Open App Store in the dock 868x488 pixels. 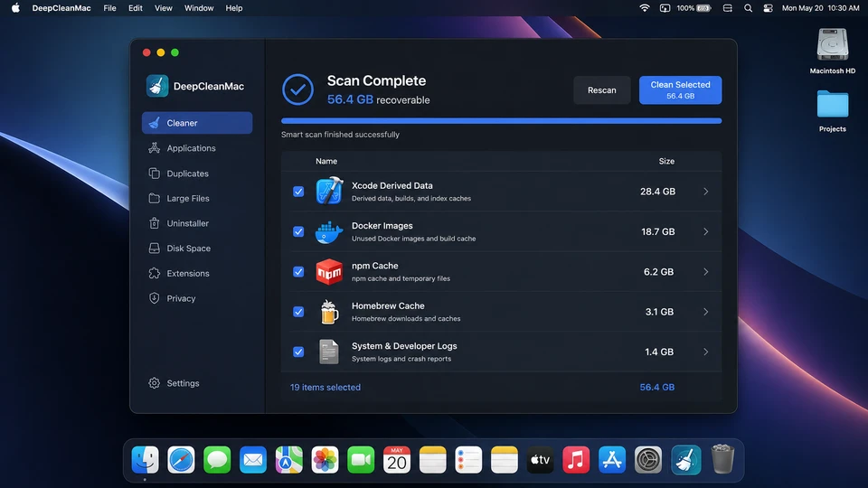tap(612, 459)
